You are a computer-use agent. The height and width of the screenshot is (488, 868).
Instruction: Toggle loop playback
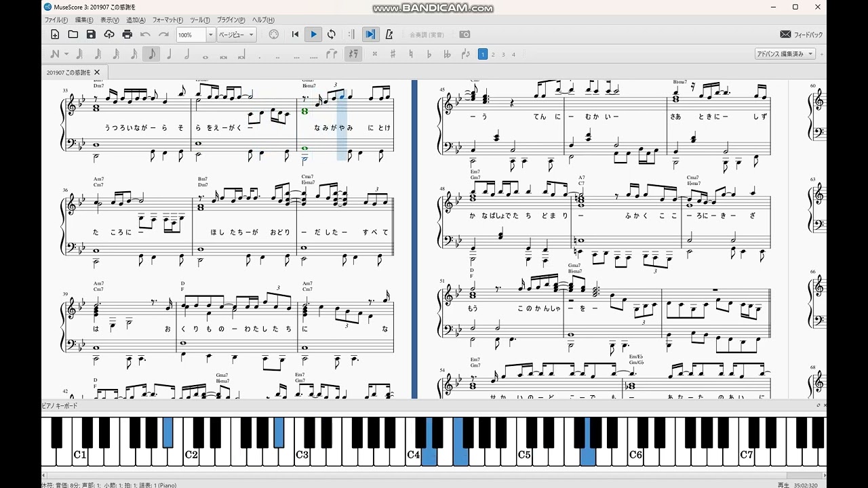point(331,35)
